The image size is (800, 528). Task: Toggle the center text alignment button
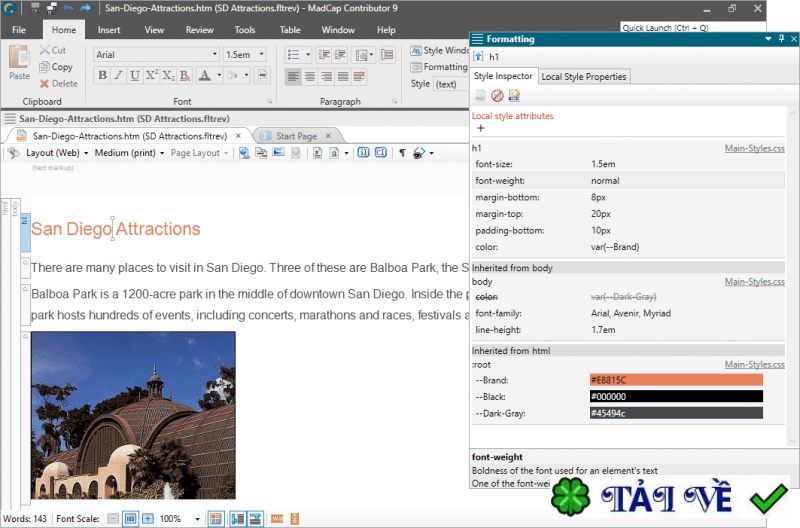[310, 76]
